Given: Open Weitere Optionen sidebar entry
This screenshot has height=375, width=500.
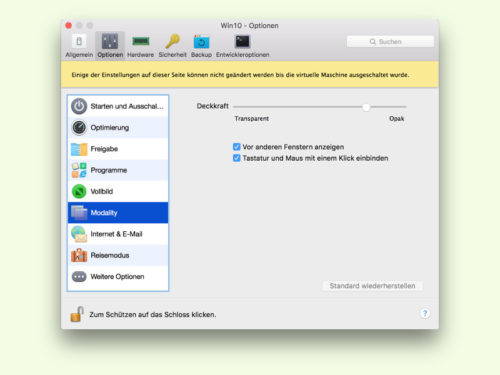Looking at the screenshot, I should coord(118,277).
